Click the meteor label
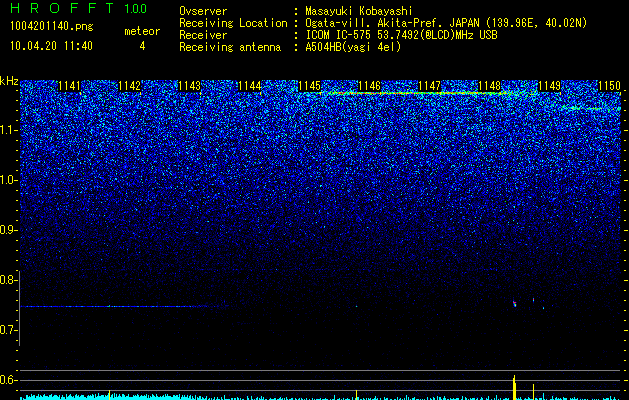The image size is (629, 400). [x=142, y=31]
